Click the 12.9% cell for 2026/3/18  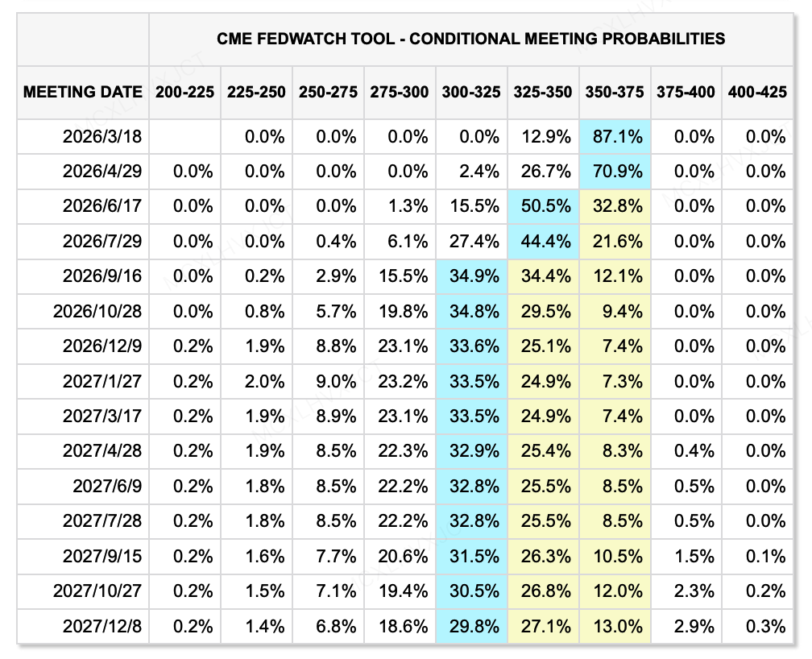click(543, 137)
